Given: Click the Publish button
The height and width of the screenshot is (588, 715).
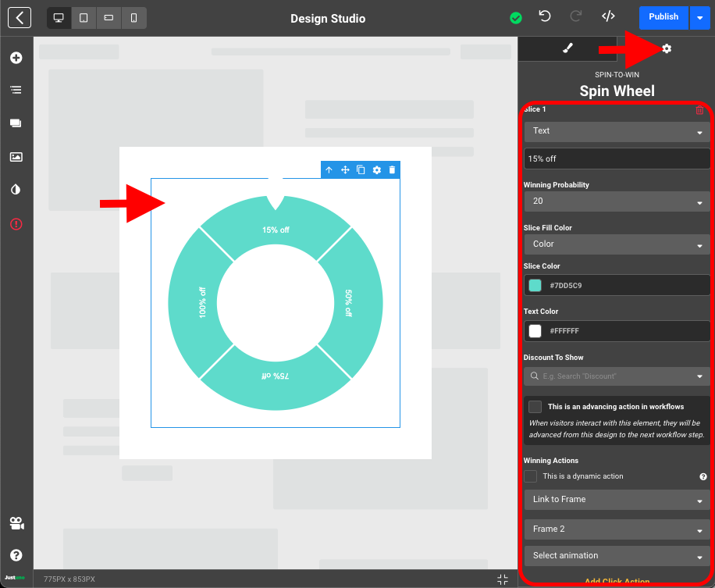Looking at the screenshot, I should 663,17.
